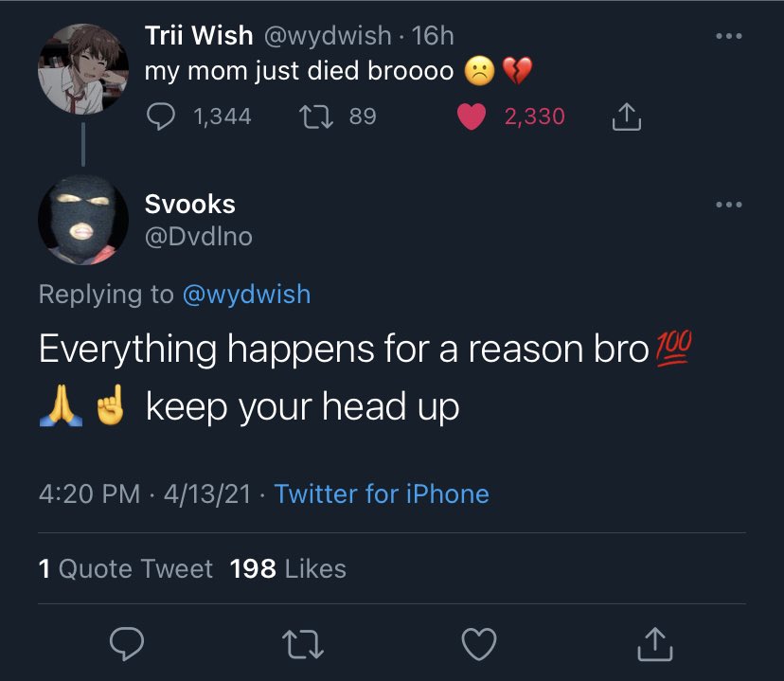Reply to Svooks' tweet
Viewport: 784px width, 681px height.
click(127, 643)
